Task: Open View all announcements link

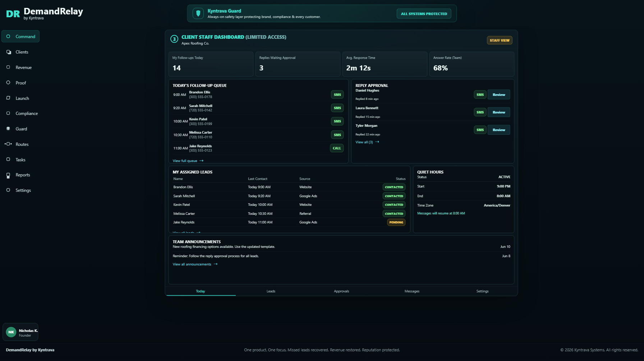Action: coord(195,264)
